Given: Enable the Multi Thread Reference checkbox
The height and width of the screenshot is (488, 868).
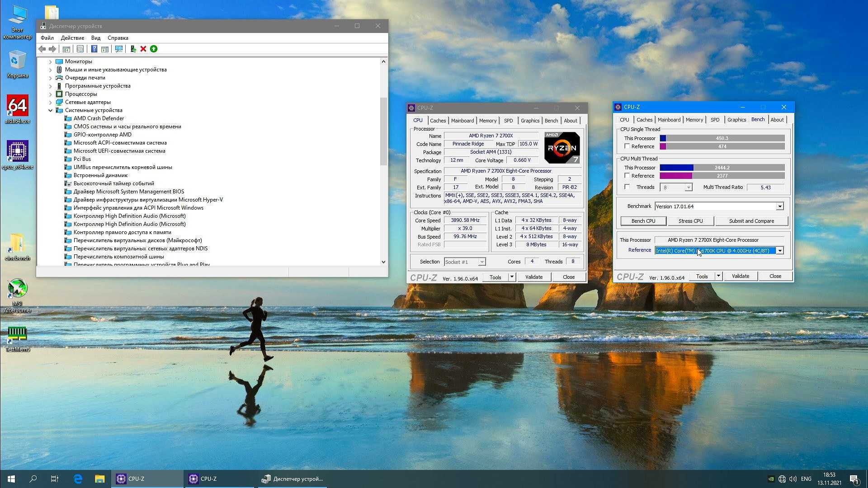Looking at the screenshot, I should (x=627, y=175).
